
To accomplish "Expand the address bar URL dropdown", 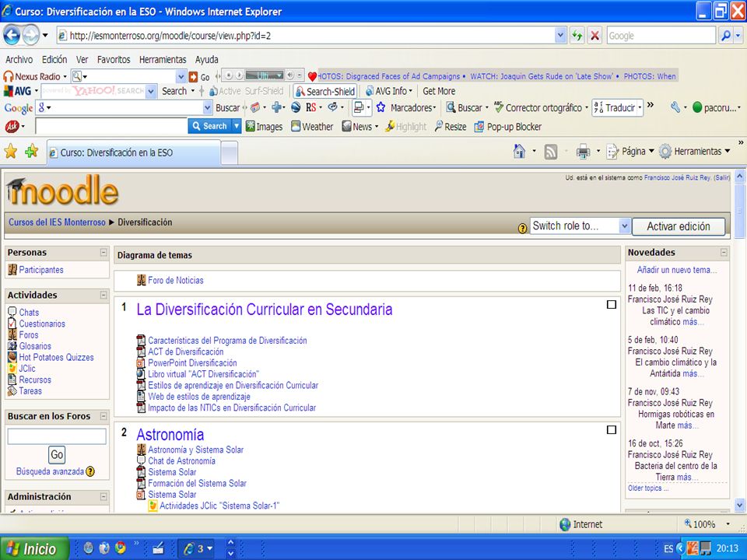I will click(x=560, y=35).
